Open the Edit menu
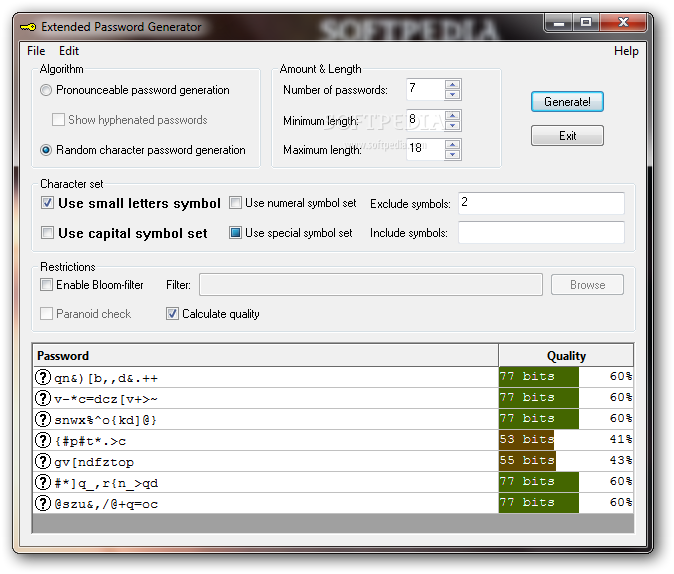This screenshot has width=674, height=574. coord(69,51)
